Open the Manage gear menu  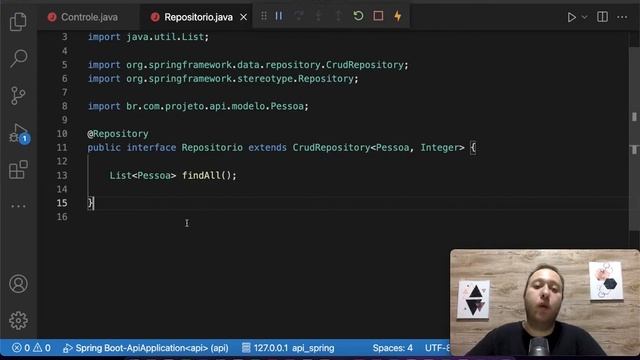point(18,321)
